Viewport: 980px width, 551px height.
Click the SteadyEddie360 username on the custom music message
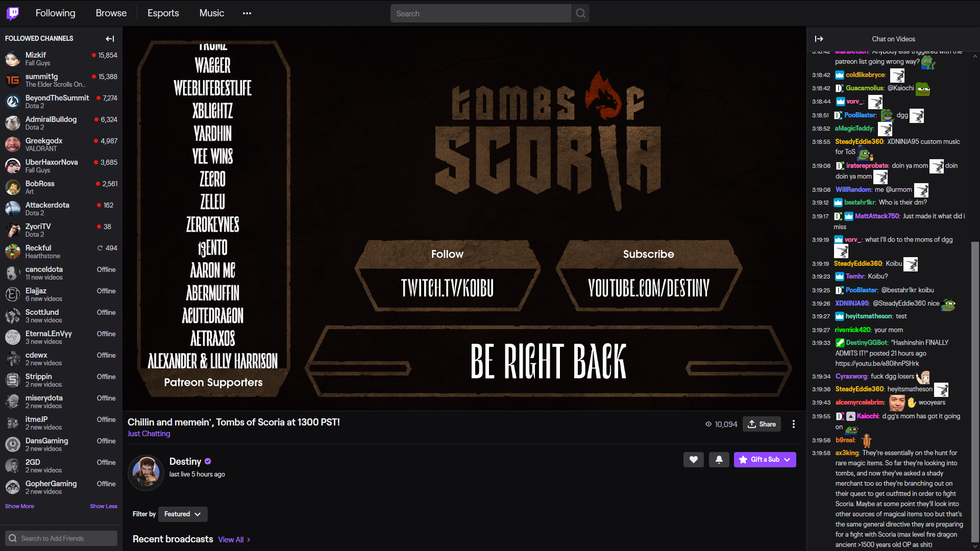(x=859, y=142)
